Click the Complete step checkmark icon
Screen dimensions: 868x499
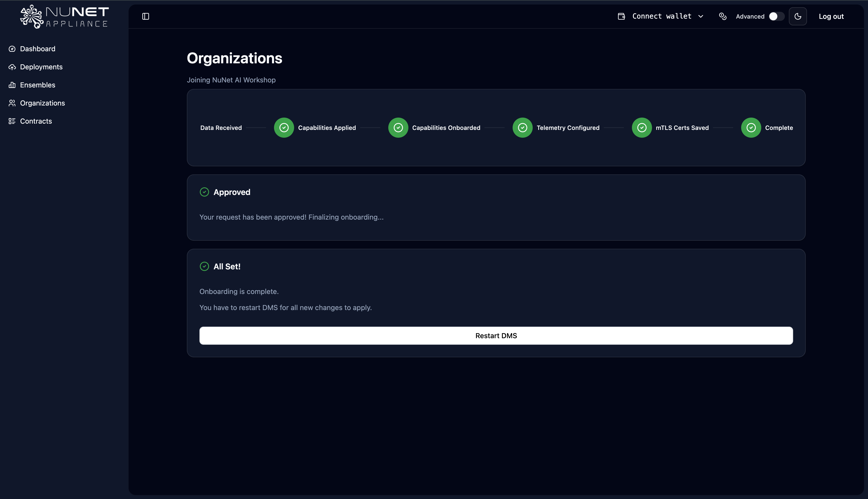751,128
